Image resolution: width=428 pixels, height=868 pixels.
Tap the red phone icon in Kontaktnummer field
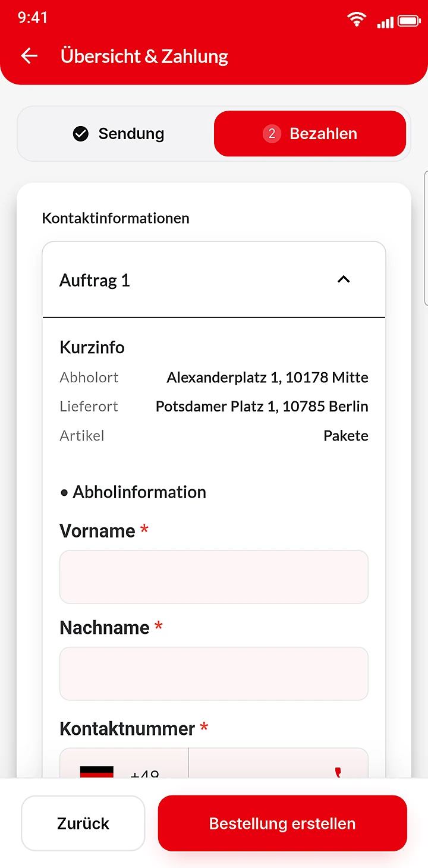(339, 772)
